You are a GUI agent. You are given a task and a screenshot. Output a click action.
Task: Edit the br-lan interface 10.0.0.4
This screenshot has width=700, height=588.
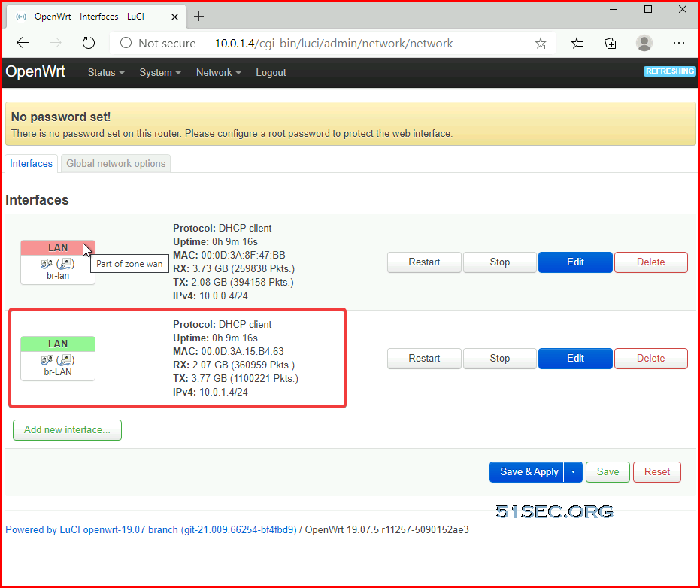pyautogui.click(x=575, y=262)
